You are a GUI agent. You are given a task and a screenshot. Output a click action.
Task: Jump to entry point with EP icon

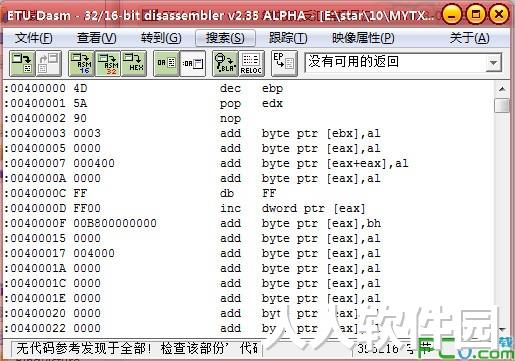(284, 63)
